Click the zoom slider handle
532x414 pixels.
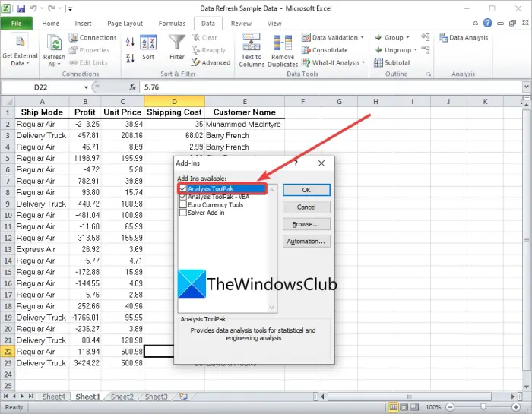[483, 407]
